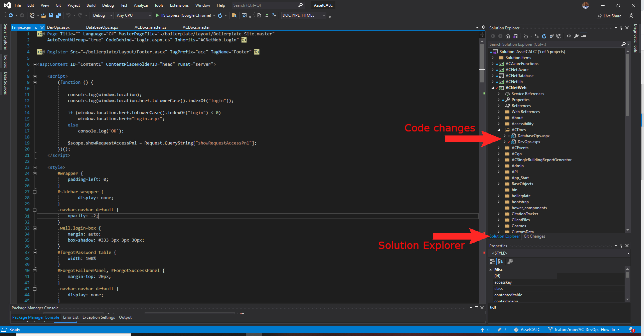Toggle auto-hide pin on Solution Explorer panel
This screenshot has width=644, height=336.
(621, 28)
